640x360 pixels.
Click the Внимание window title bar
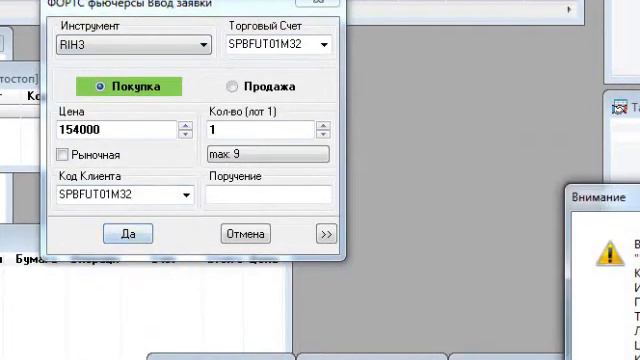pos(602,198)
